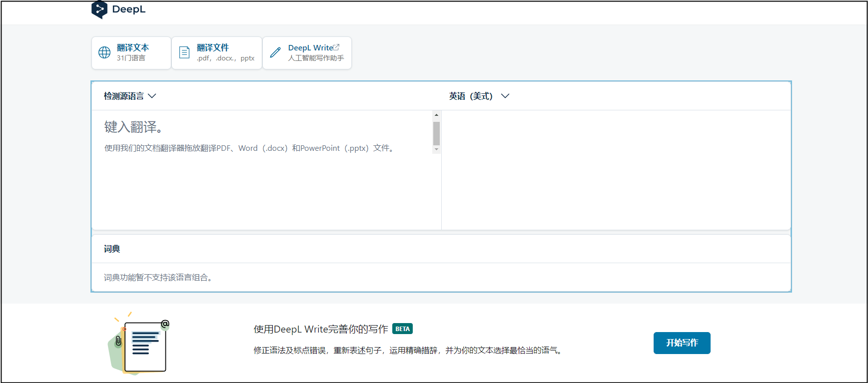Screen dimensions: 868x383
Task: Click the scrollbar thumb in source text box
Action: click(x=436, y=133)
